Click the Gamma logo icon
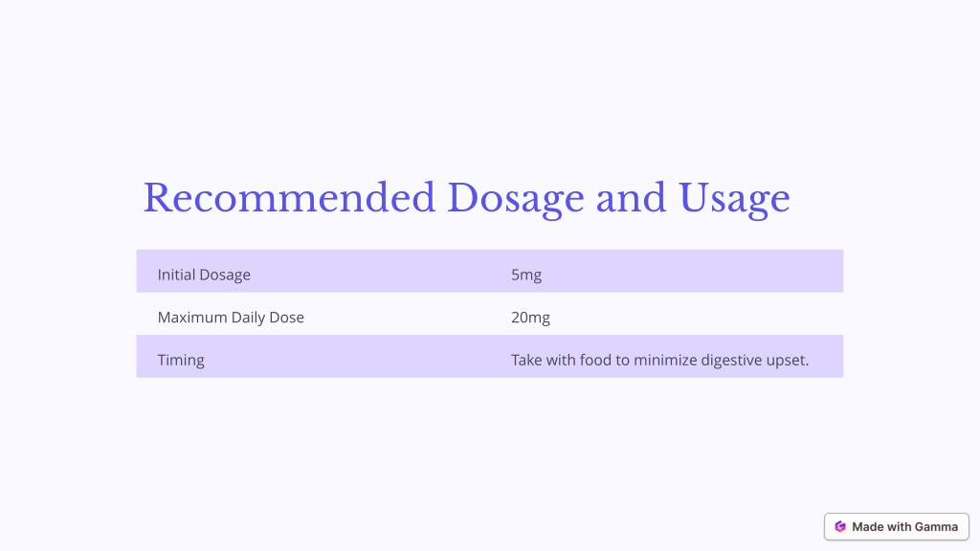Viewport: 980px width, 551px height. (840, 527)
